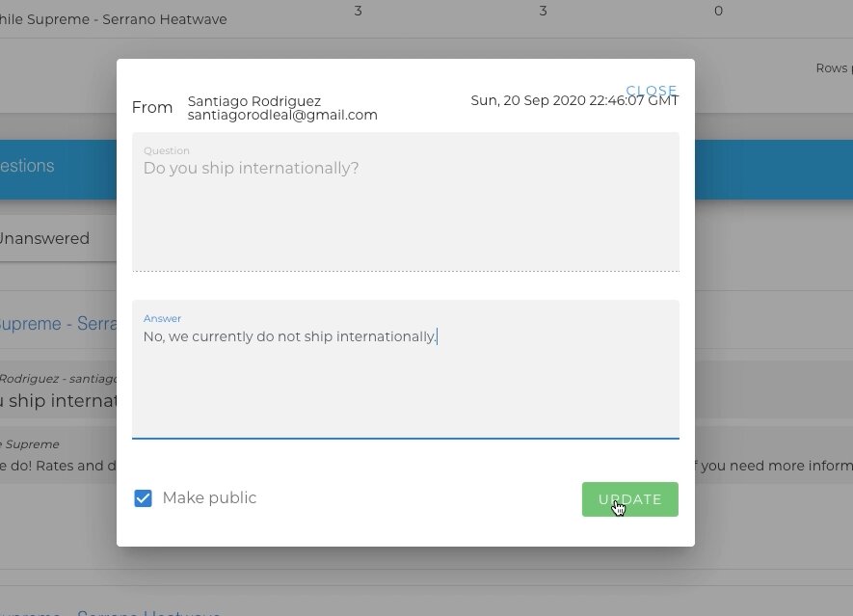Screen dimensions: 853x616
Task: Click the existing answer text starting with Rates
Action: pos(58,466)
